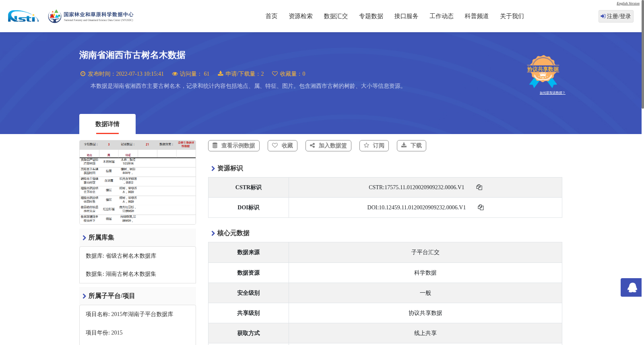The width and height of the screenshot is (644, 345).
Task: Click the 查看示例数据 button
Action: (x=234, y=146)
